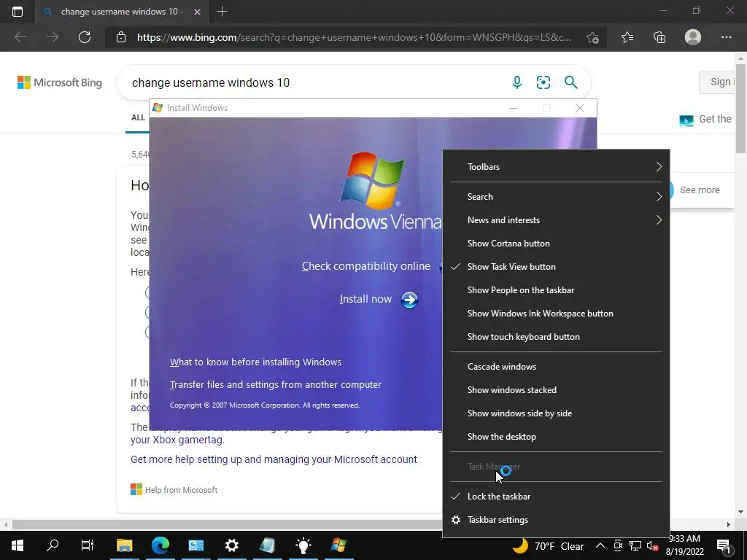Viewport: 747px width, 560px height.
Task: Click the Bing search text box
Action: pyautogui.click(x=314, y=82)
